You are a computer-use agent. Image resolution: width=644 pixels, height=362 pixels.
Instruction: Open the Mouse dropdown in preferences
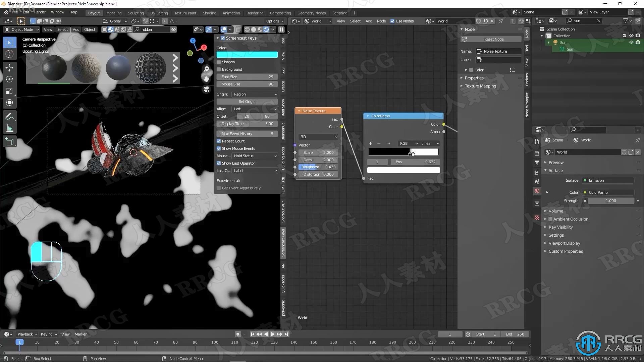254,156
